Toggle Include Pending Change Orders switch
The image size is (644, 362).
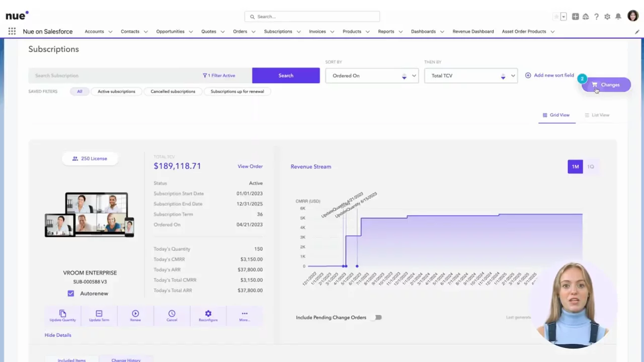(x=377, y=317)
